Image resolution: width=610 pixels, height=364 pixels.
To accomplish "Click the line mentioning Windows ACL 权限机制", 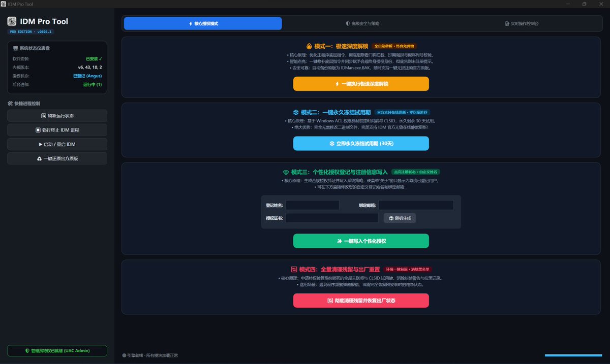I will (x=360, y=121).
